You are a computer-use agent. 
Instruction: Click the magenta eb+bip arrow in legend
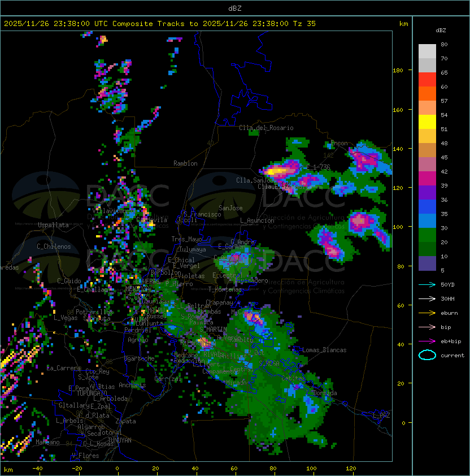[427, 341]
